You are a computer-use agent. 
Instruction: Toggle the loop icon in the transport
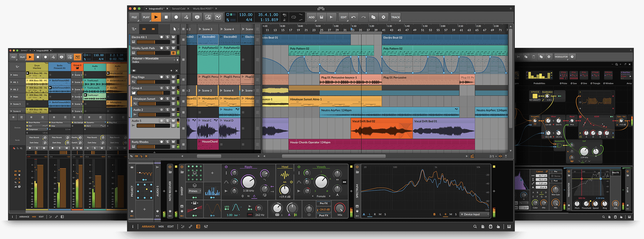(x=294, y=17)
